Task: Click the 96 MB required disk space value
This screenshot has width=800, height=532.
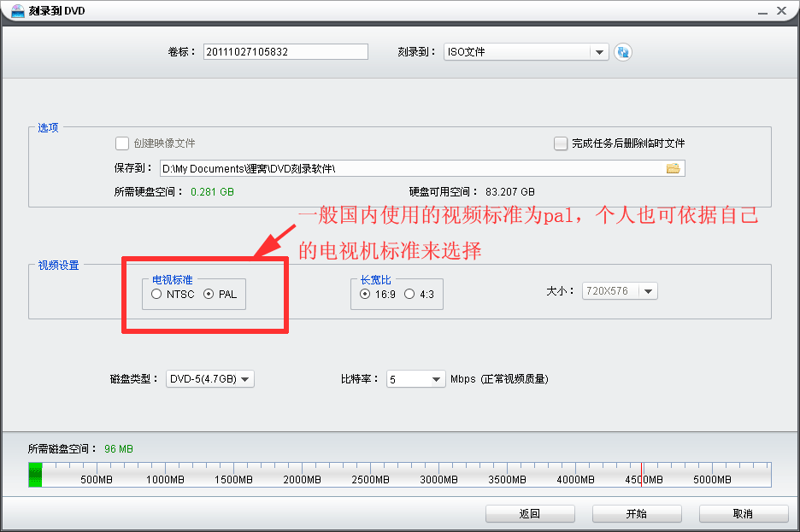Action: pyautogui.click(x=119, y=449)
